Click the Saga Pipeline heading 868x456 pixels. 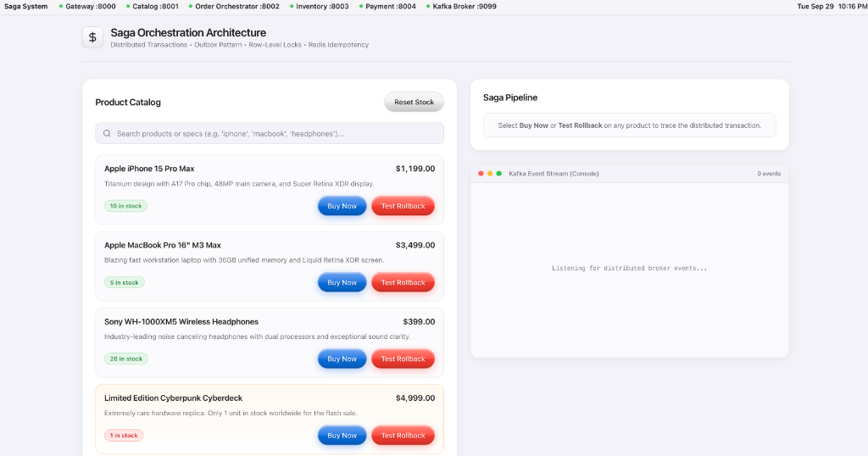pyautogui.click(x=510, y=97)
